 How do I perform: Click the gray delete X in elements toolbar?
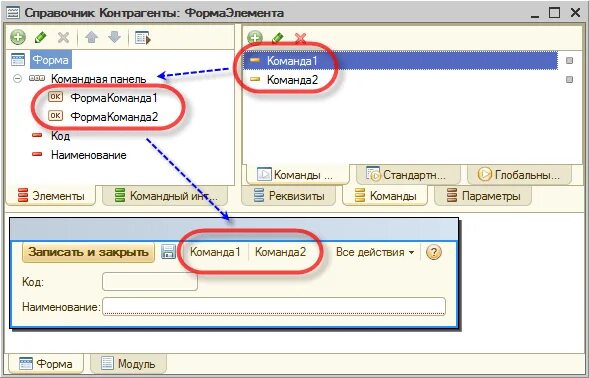[x=63, y=38]
